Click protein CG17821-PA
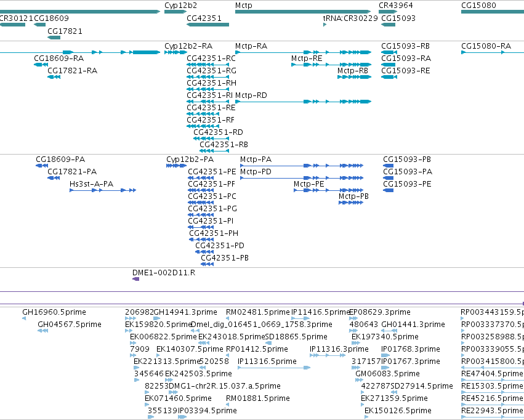 coord(72,172)
